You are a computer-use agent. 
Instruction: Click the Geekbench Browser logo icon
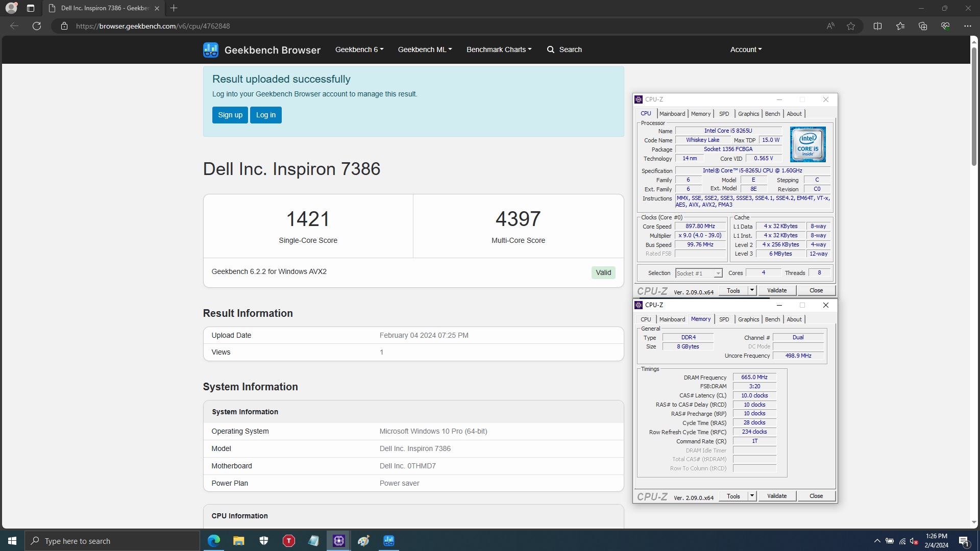[x=210, y=49]
